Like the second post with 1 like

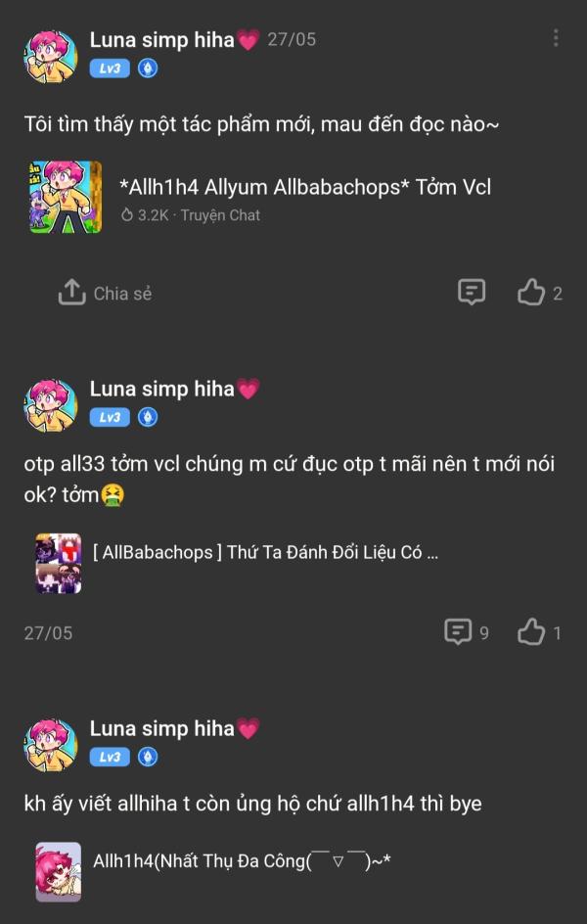(x=530, y=633)
